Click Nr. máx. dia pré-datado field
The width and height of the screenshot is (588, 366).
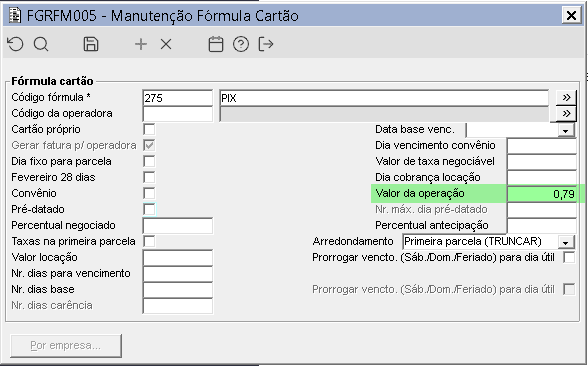pos(542,210)
